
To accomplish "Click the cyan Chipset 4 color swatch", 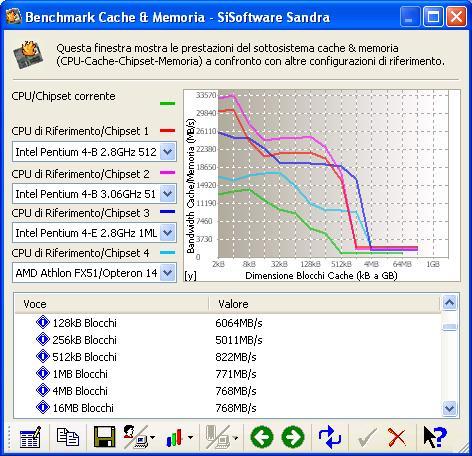I will pos(167,252).
